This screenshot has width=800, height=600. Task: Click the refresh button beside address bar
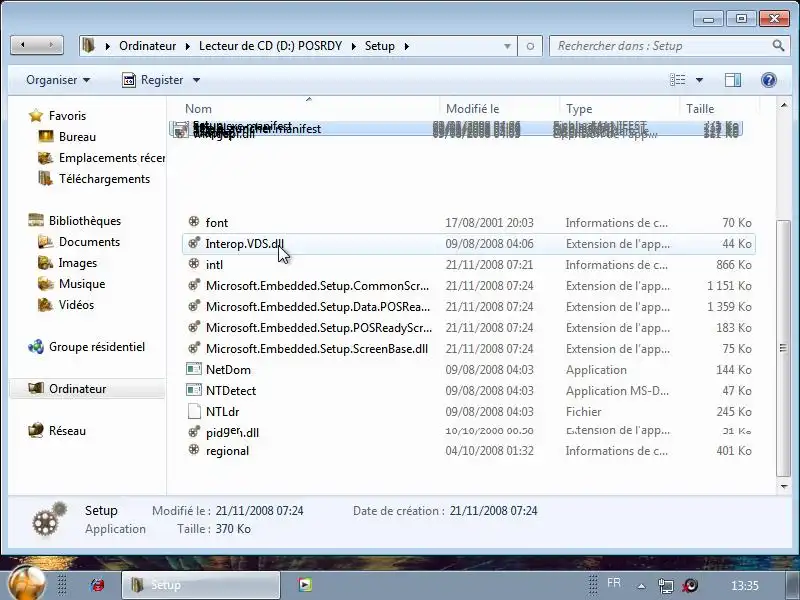click(x=530, y=46)
